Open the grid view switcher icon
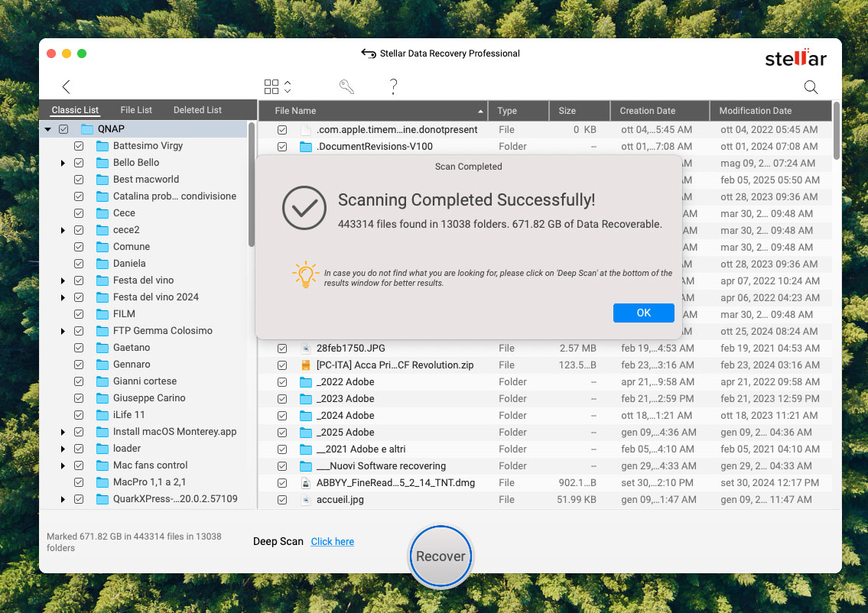This screenshot has width=868, height=613. 272,87
